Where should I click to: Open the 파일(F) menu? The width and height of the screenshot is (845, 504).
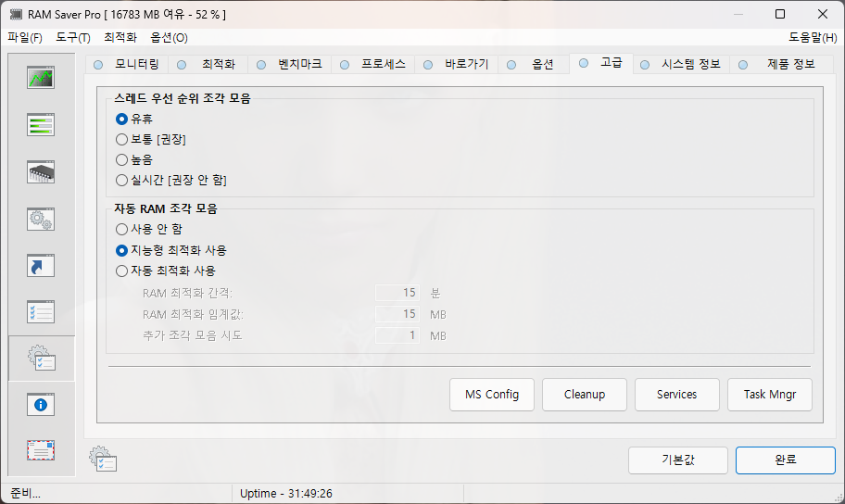click(x=25, y=38)
